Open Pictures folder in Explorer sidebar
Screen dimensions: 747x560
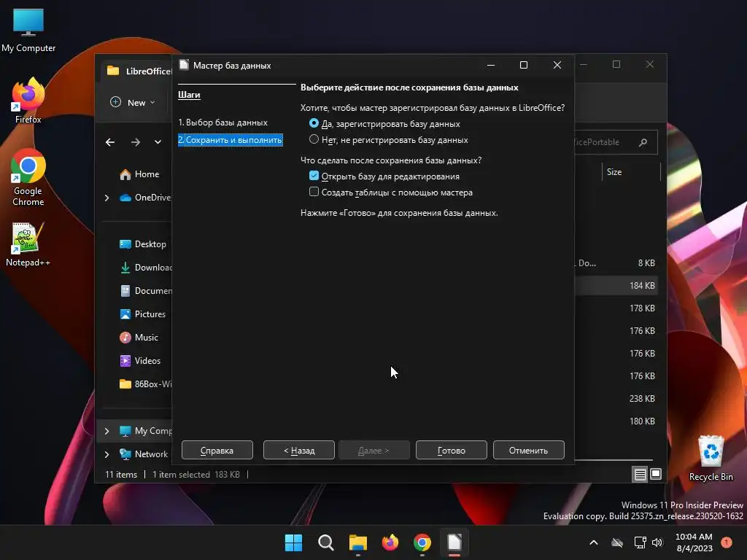[142, 314]
